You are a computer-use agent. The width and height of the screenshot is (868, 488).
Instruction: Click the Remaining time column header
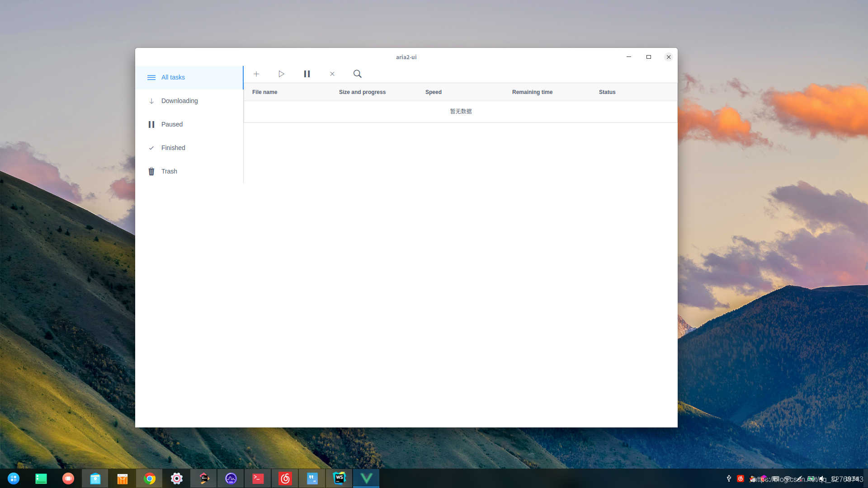tap(532, 92)
